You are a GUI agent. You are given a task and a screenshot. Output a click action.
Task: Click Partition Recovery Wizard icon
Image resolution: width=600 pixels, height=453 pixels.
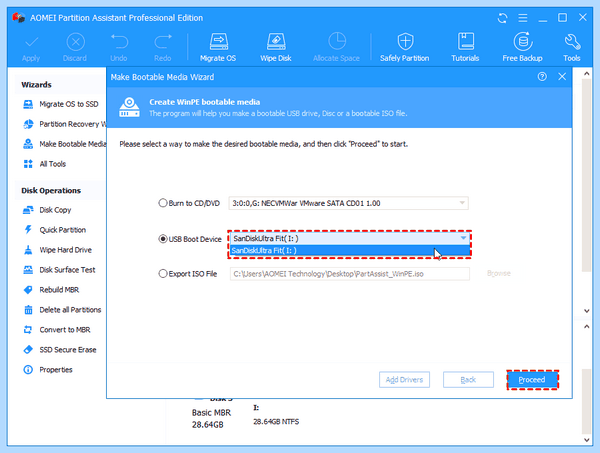click(28, 124)
